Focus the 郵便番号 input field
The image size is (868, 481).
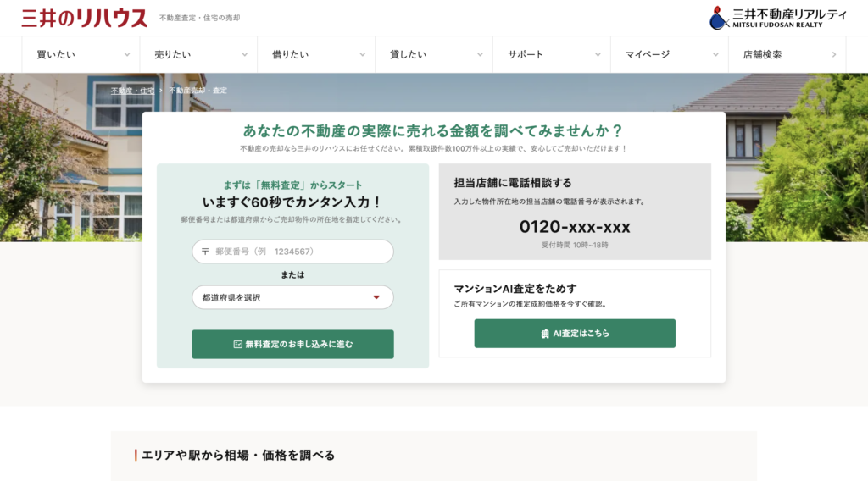point(292,252)
